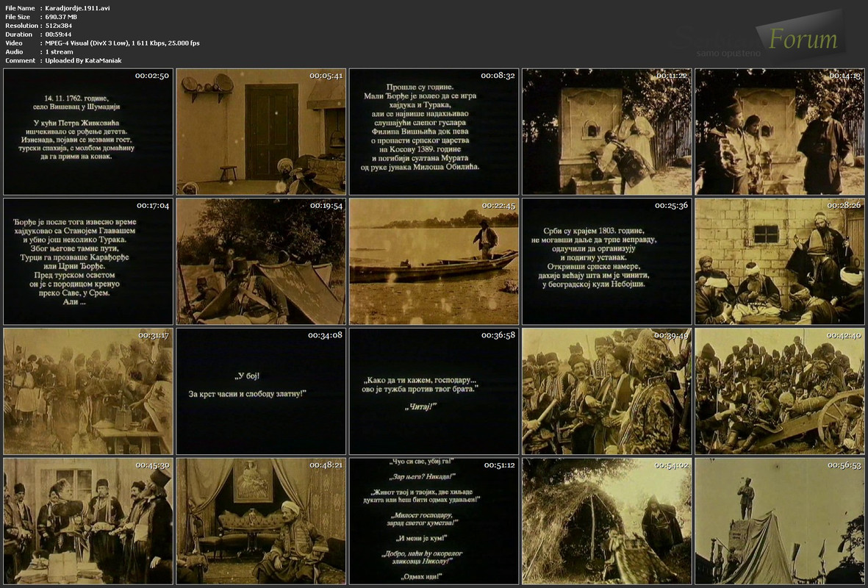Select the cannon scene at 00:42:40
Image resolution: width=868 pixels, height=588 pixels.
click(x=779, y=392)
